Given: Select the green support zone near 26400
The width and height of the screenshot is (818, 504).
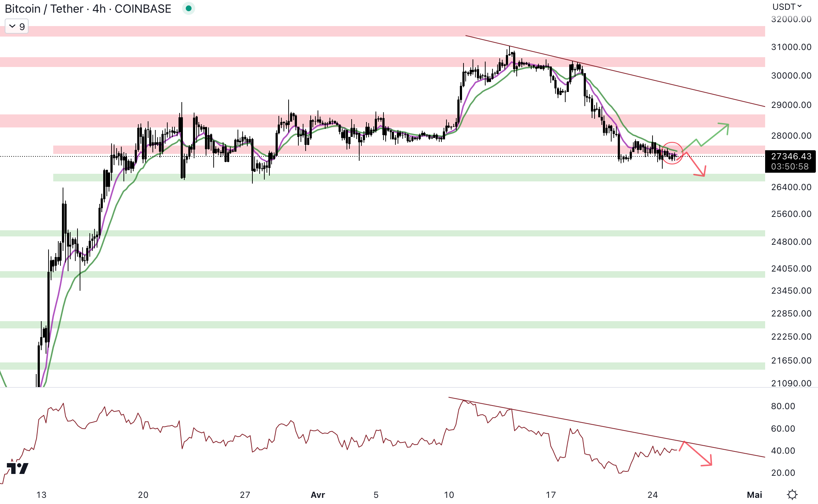Looking at the screenshot, I should (398, 177).
